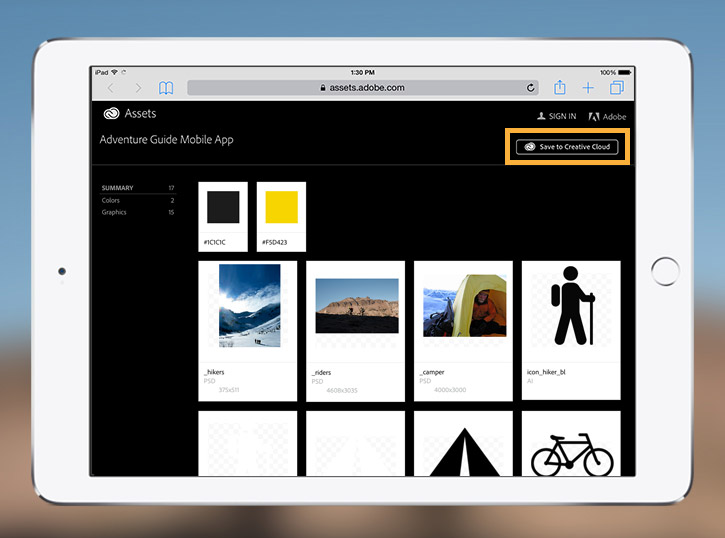Open the Adobe link in header
This screenshot has width=725, height=538.
(607, 116)
